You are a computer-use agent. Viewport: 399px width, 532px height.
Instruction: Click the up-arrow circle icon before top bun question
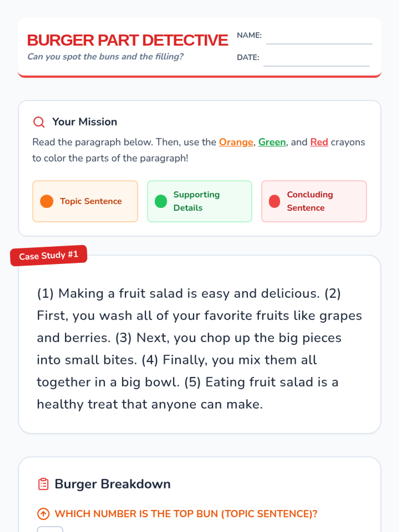coord(43,514)
